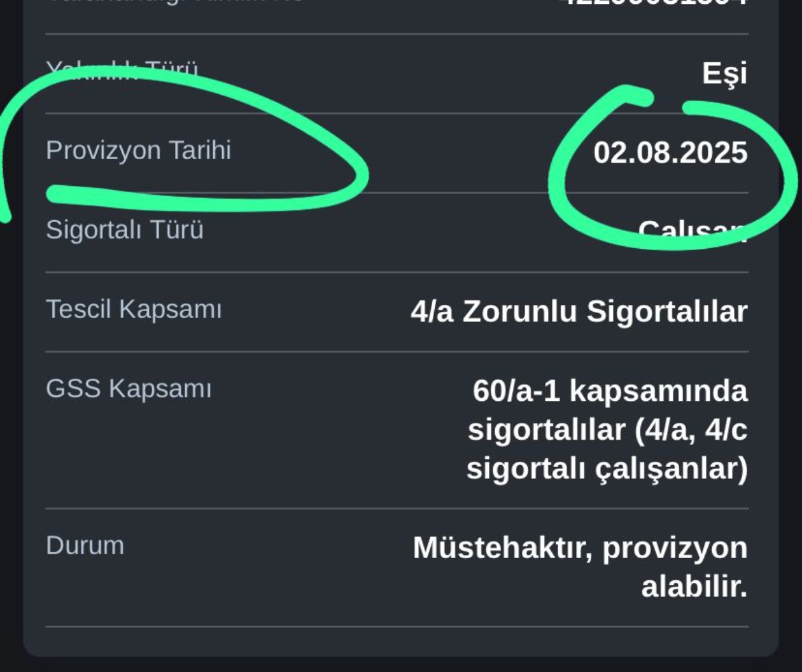This screenshot has width=802, height=672.
Task: Tap the Tescil Kapsamı label
Action: pos(134,309)
